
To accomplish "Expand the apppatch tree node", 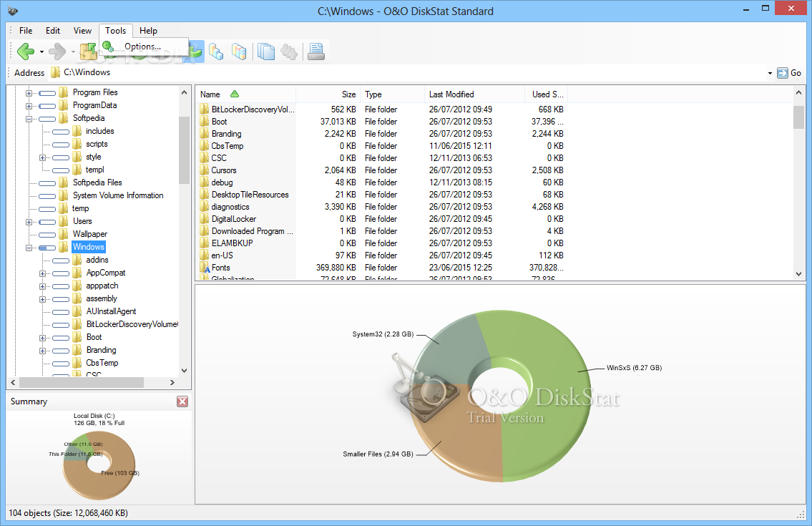I will (42, 286).
